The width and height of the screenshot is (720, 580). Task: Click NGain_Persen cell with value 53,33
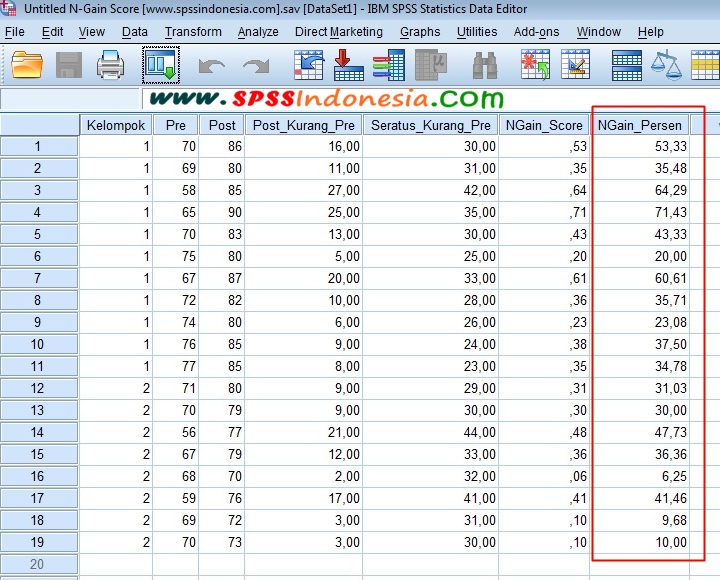click(639, 146)
